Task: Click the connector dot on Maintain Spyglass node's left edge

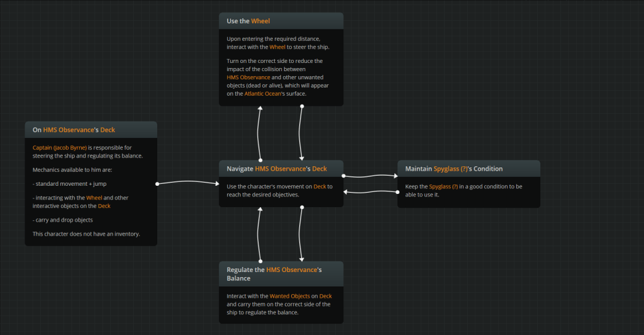Action: 398,191
